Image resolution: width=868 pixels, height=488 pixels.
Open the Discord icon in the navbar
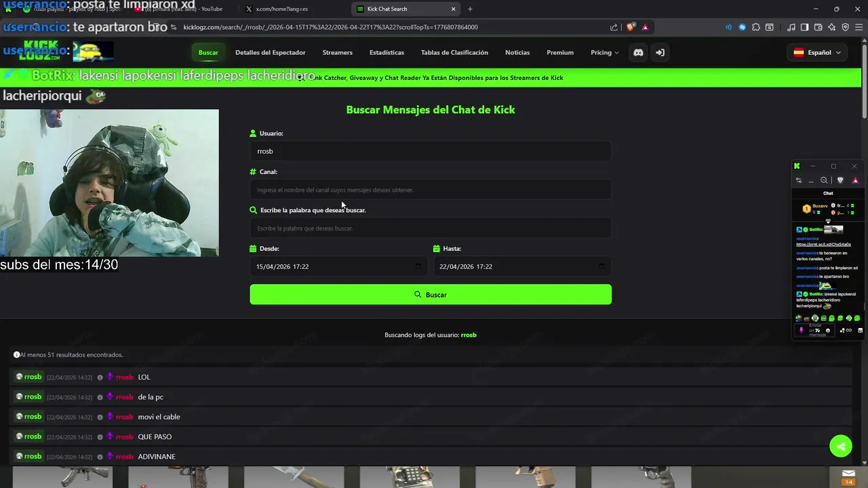tap(638, 52)
